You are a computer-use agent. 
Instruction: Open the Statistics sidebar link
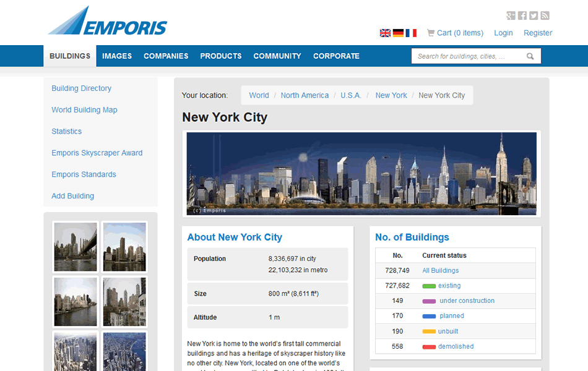[67, 132]
